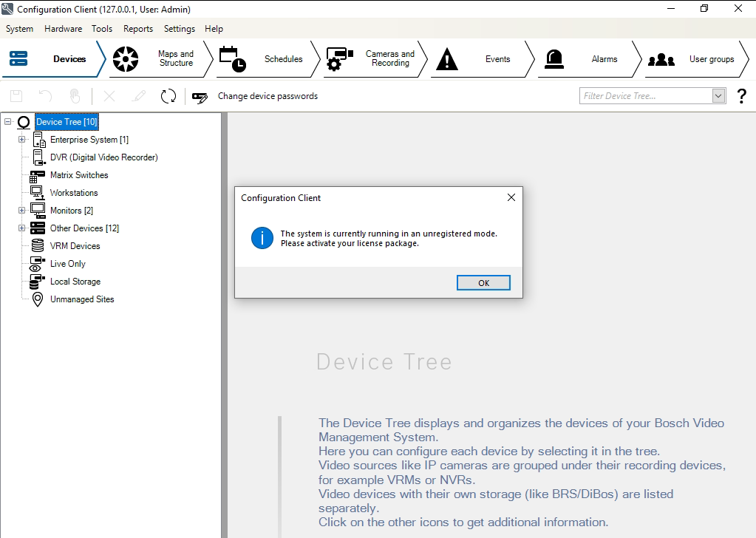Open the Filter Device Tree dropdown arrow
Image resolution: width=756 pixels, height=538 pixels.
click(x=718, y=96)
